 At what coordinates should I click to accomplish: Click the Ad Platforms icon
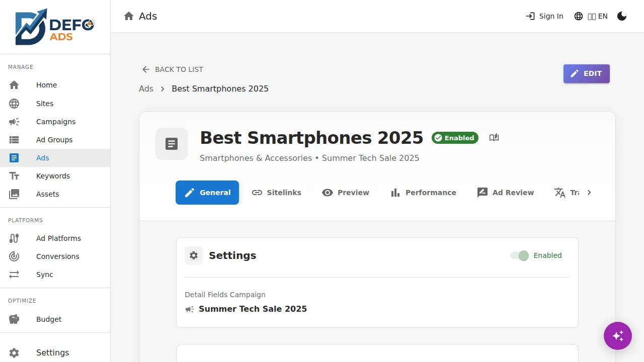pyautogui.click(x=14, y=238)
